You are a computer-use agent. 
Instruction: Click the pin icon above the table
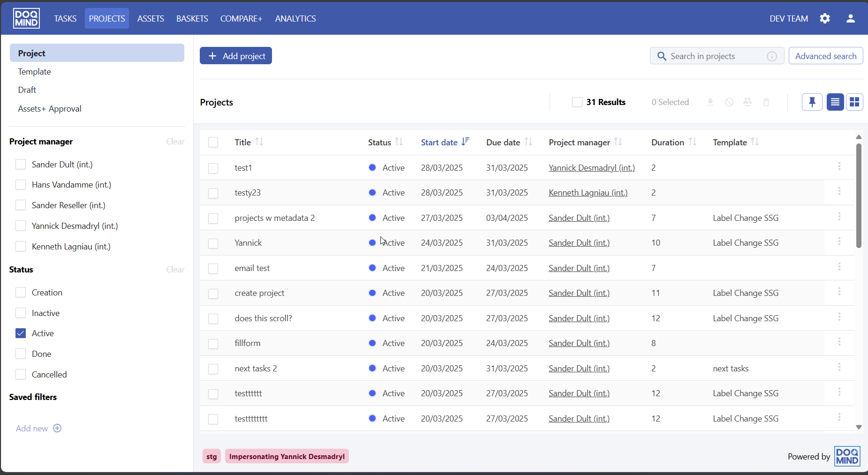tap(812, 102)
